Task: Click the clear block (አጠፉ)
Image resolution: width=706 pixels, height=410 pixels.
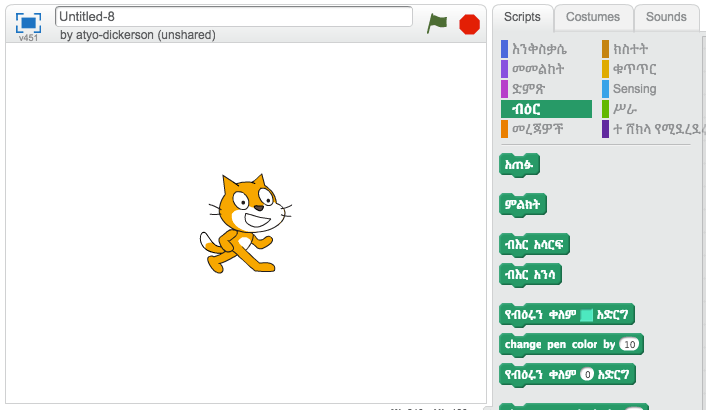Action: coord(519,165)
